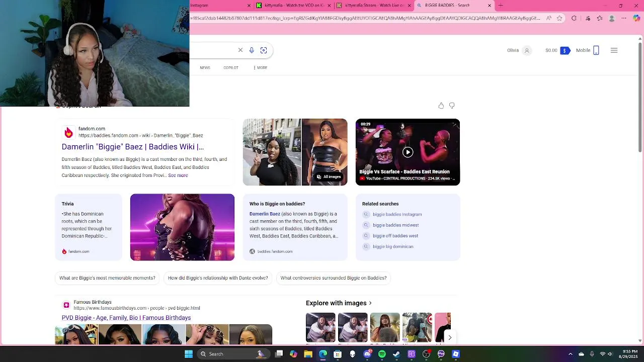The width and height of the screenshot is (644, 362).
Task: Open Olivia's profile avatar
Action: [527, 50]
